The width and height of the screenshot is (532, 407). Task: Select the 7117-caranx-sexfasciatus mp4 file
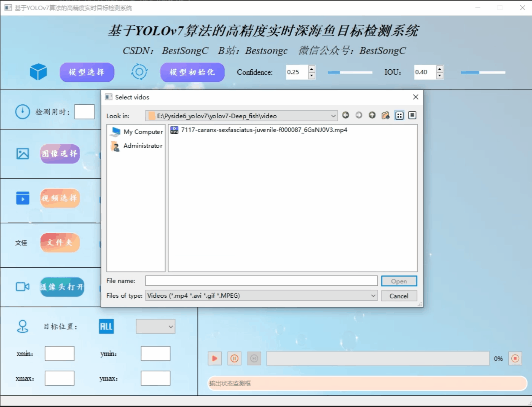(259, 130)
